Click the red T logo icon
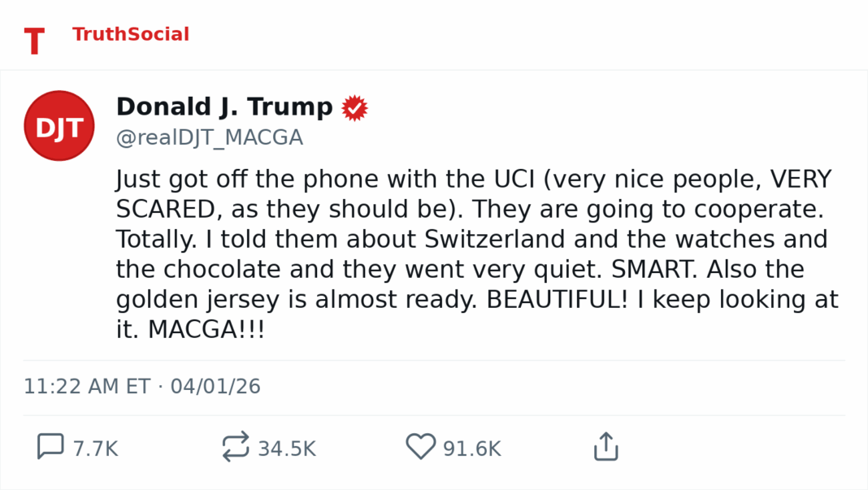The image size is (868, 490). 34,41
